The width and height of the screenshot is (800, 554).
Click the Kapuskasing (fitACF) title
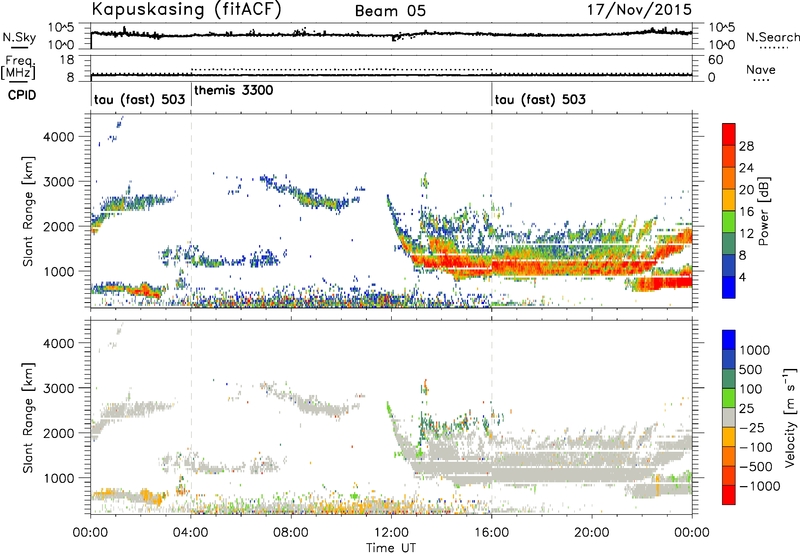click(186, 9)
